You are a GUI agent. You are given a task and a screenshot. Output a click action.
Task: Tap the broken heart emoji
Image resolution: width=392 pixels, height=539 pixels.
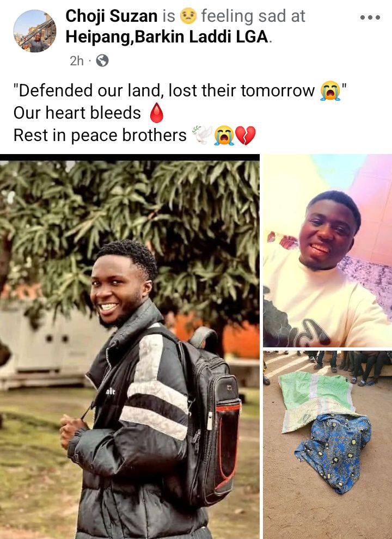click(246, 136)
